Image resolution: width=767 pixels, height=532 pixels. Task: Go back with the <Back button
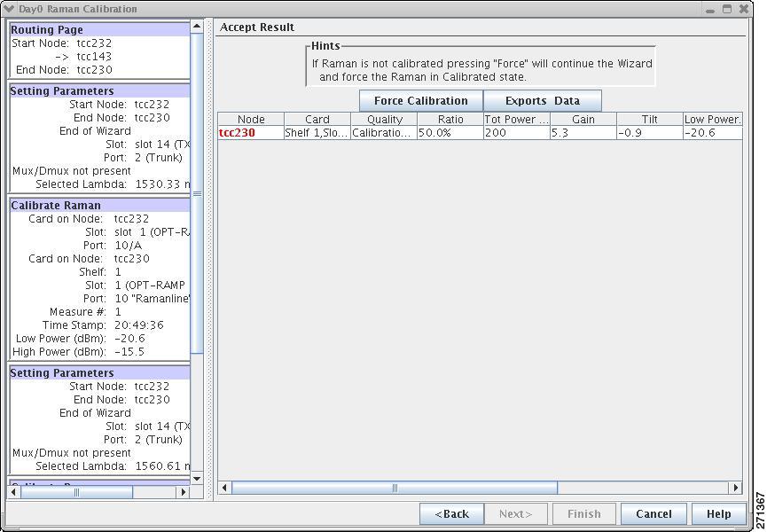click(452, 514)
